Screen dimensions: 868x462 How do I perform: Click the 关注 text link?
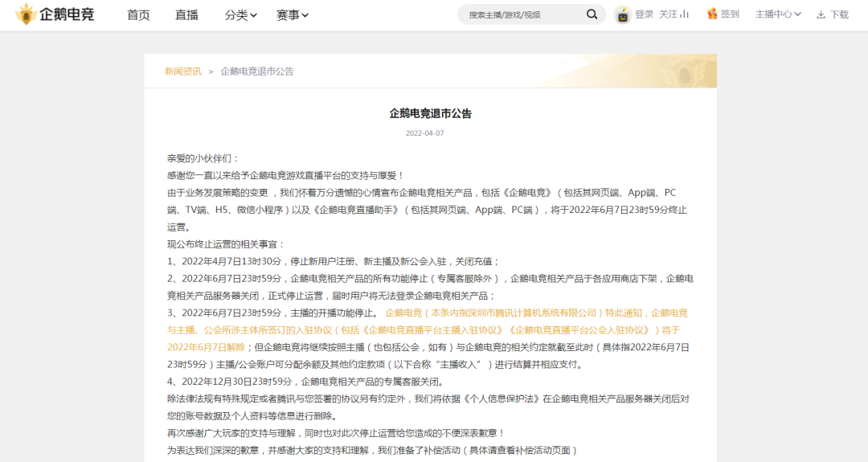tap(668, 14)
